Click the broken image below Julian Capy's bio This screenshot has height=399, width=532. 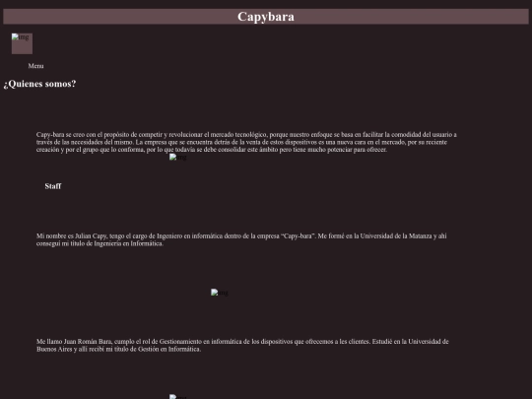219,293
